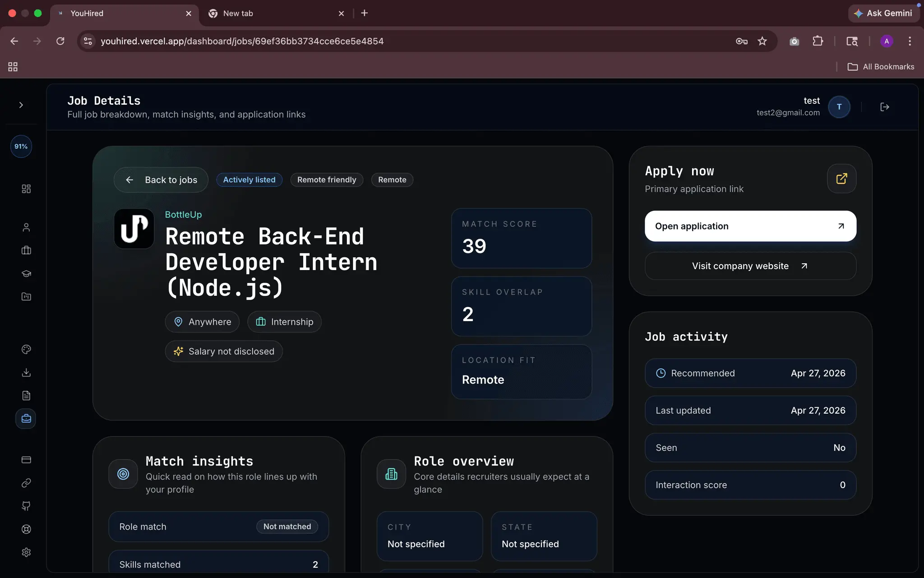Open the graduation cap education icon
This screenshot has height=578, width=924.
(x=26, y=274)
